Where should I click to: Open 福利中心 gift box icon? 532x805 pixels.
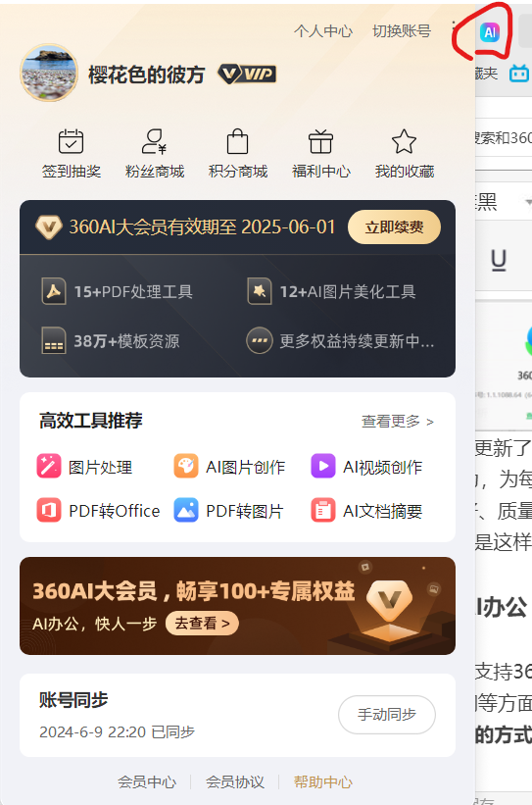pyautogui.click(x=320, y=141)
